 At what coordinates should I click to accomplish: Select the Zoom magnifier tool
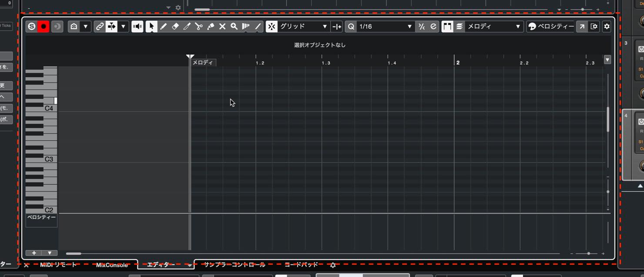tap(234, 27)
